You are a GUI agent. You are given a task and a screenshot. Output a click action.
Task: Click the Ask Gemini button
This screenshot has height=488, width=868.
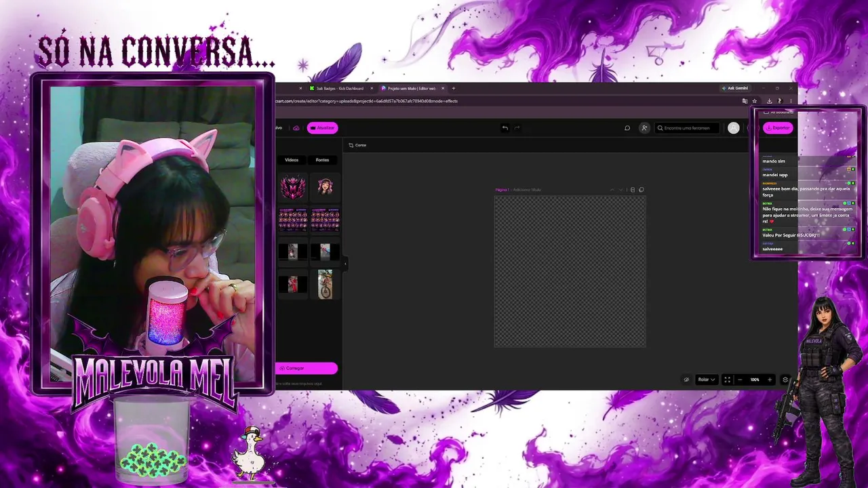point(735,88)
